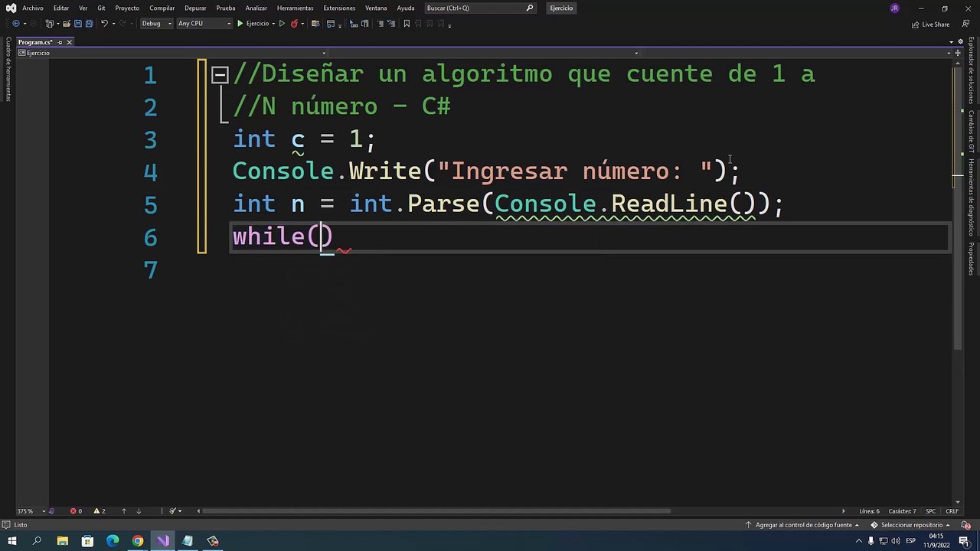980x551 pixels.
Task: Expand the Hot Reload options arrow
Action: [302, 24]
